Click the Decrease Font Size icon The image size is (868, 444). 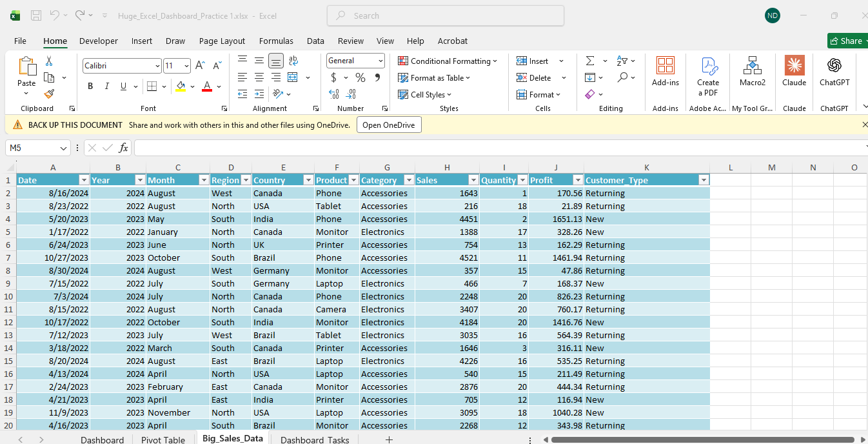[x=217, y=66]
